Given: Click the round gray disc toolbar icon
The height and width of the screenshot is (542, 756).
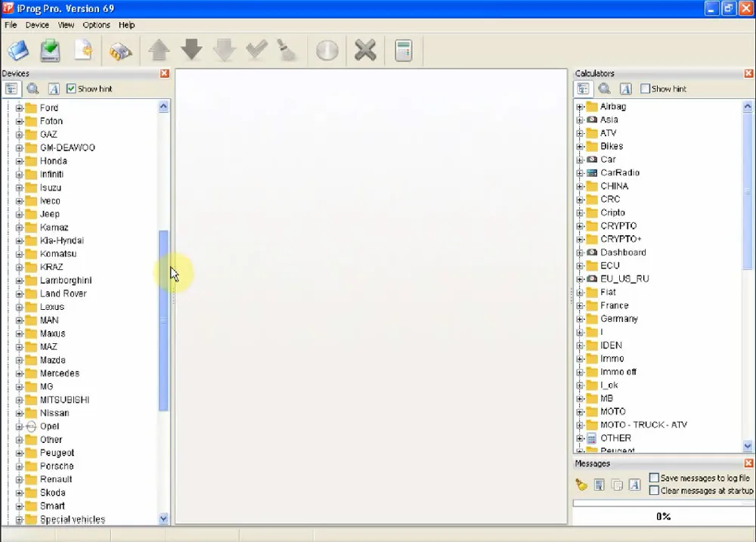Looking at the screenshot, I should [x=327, y=51].
